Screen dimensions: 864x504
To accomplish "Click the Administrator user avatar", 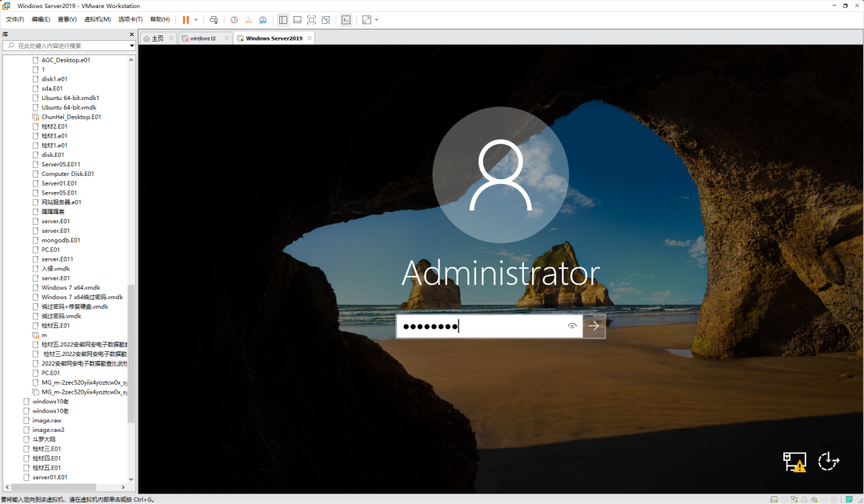I will click(x=500, y=175).
